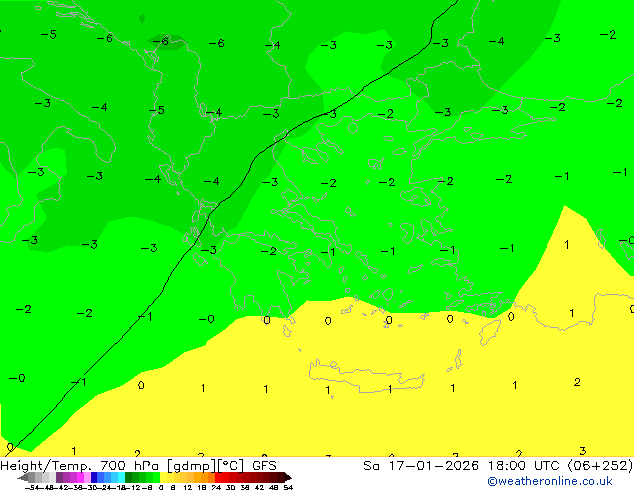This screenshot has width=634, height=490.
Task: Pick the dark blue swatch near -30 in the legend
Action: pyautogui.click(x=94, y=477)
